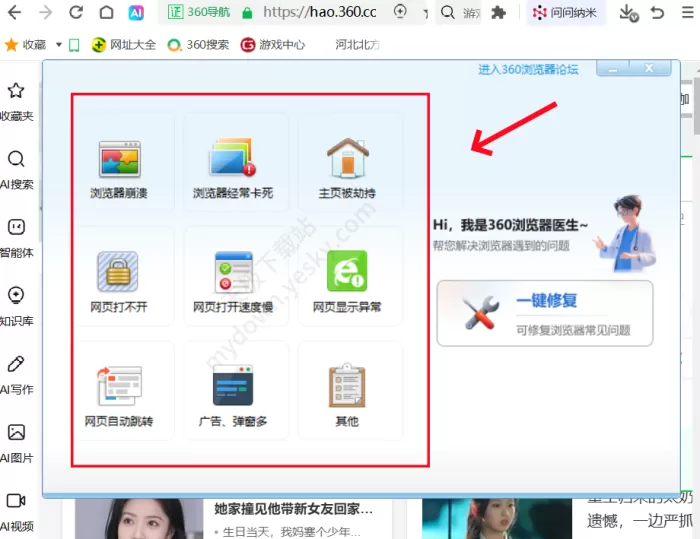Click the undo restore arrow icon
Screen dimensions: 700x539
(x=657, y=13)
